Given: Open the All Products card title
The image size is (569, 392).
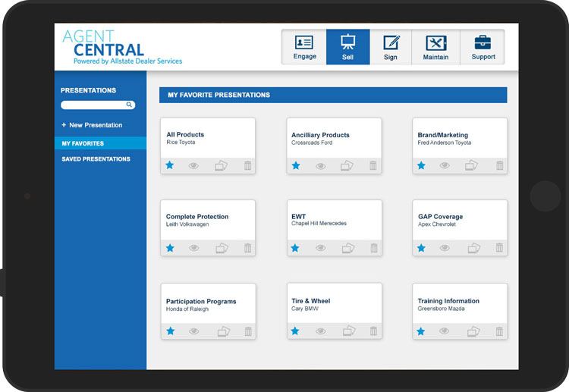Looking at the screenshot, I should 185,134.
